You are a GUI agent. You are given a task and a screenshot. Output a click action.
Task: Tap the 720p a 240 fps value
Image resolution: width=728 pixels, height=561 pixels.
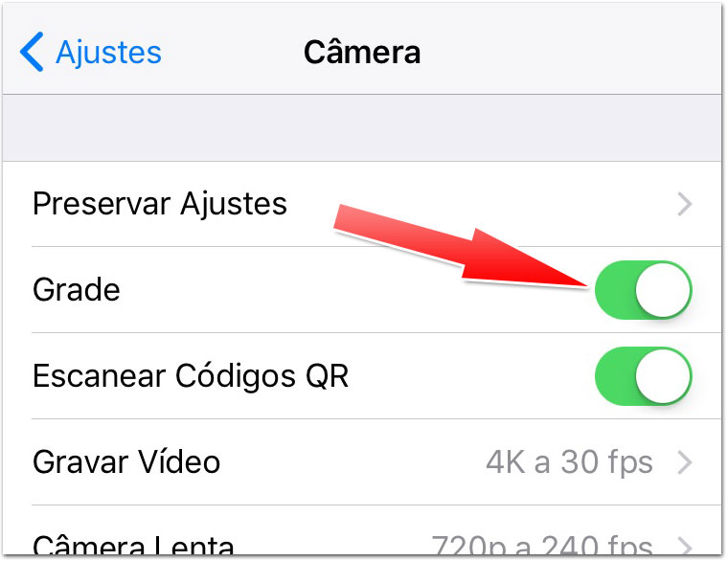542,546
